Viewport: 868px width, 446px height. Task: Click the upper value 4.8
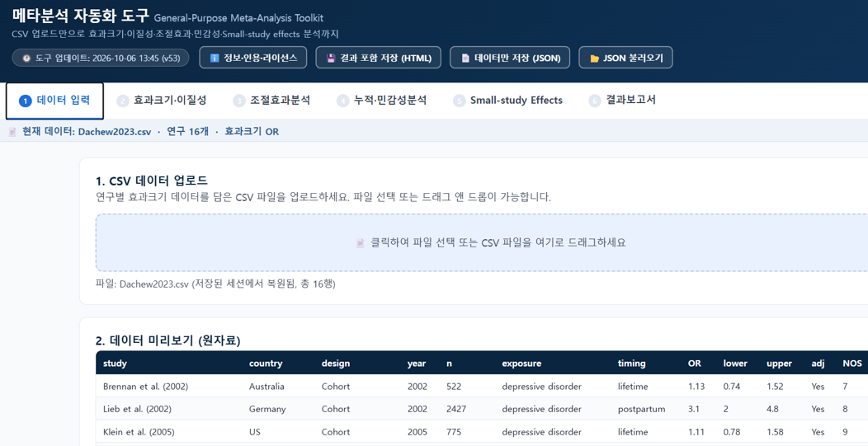click(773, 410)
